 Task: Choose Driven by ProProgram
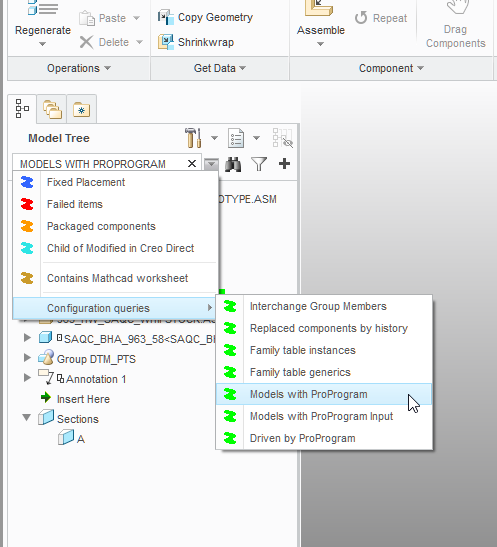[x=324, y=438]
